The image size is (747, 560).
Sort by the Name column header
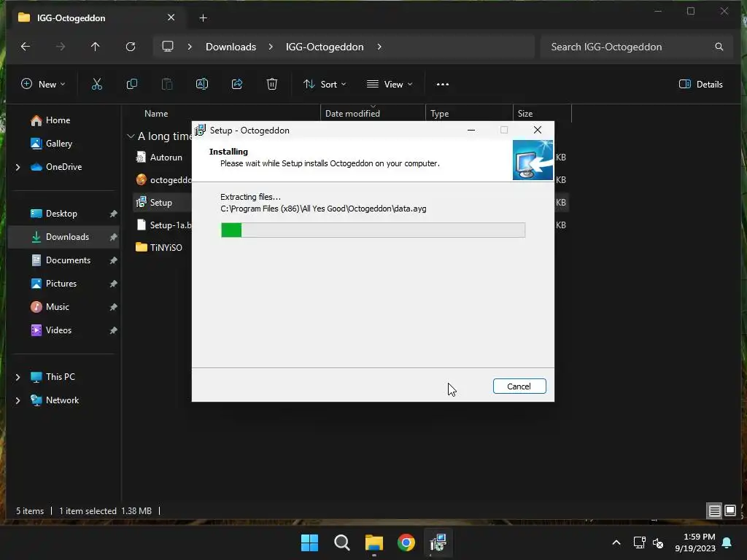[156, 114]
